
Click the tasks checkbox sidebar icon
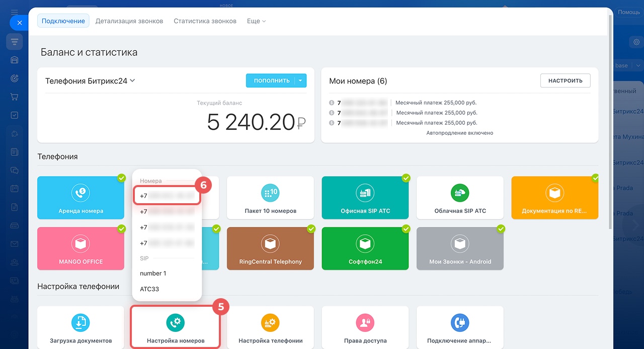click(x=14, y=115)
